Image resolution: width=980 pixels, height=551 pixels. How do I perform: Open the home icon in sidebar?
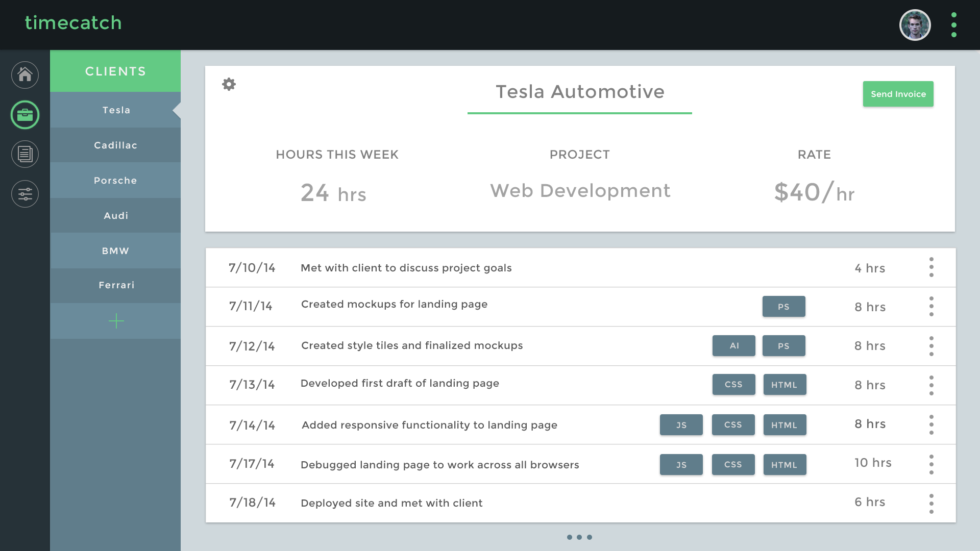pyautogui.click(x=25, y=75)
